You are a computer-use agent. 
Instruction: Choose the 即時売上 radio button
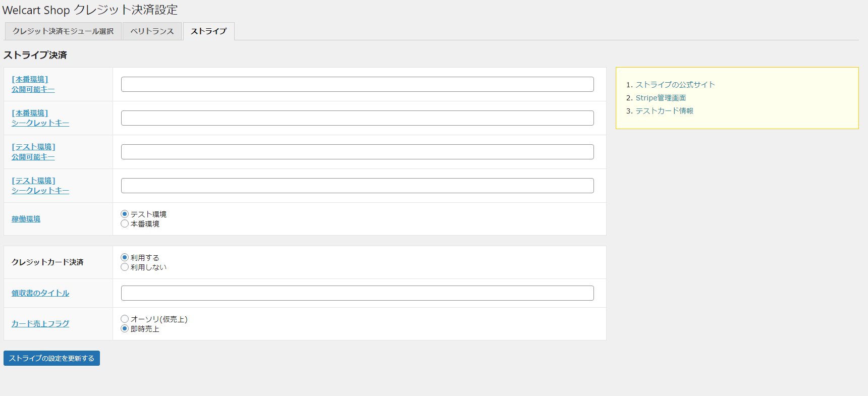coord(125,328)
